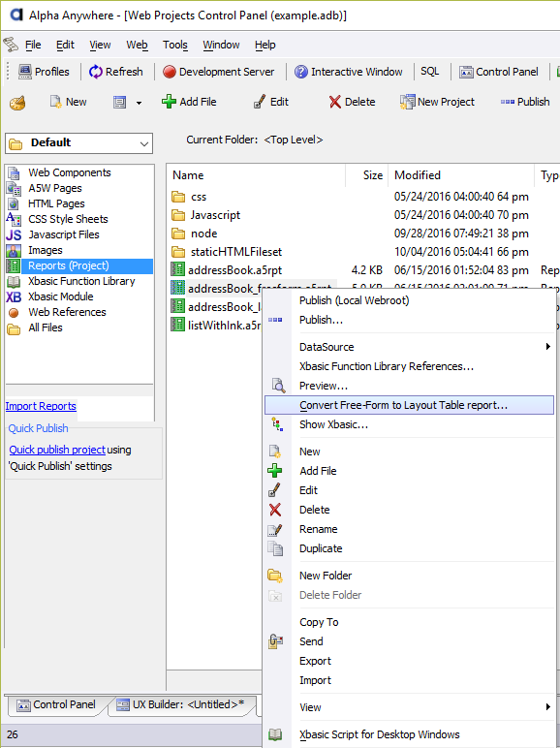560x748 pixels.
Task: Click the New toolbar button
Action: click(68, 102)
